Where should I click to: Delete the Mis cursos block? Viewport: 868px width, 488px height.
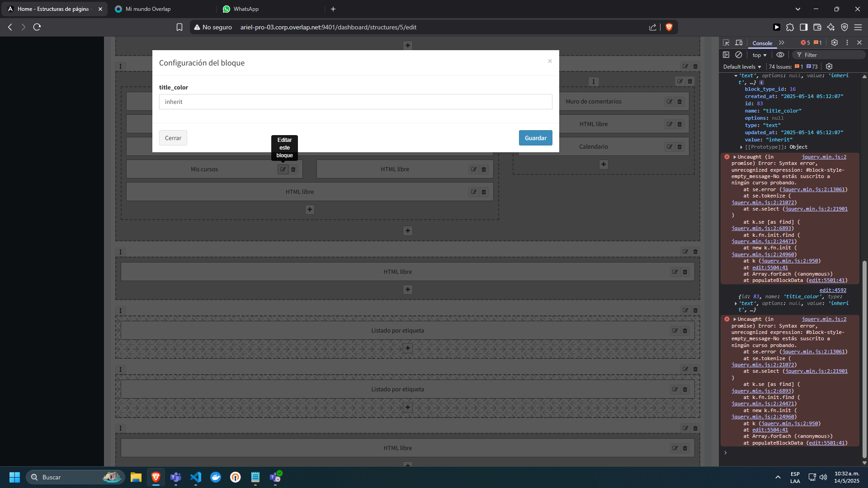click(293, 169)
